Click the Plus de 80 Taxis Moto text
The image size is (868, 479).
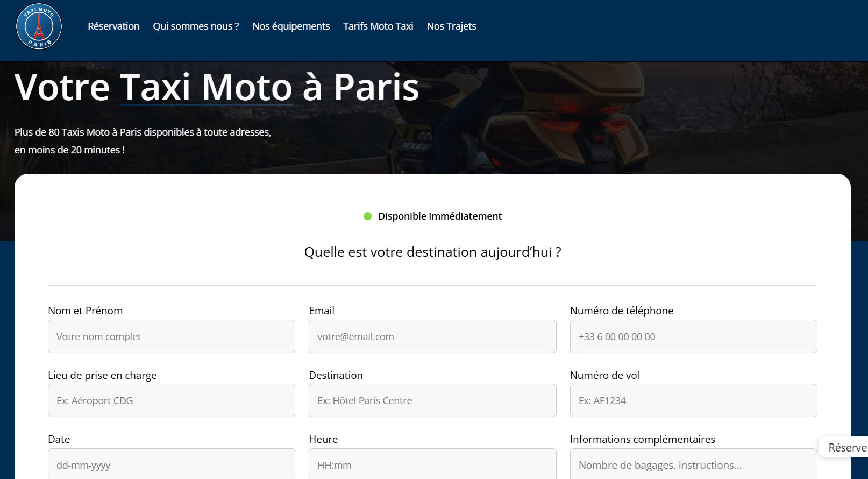[x=143, y=132]
